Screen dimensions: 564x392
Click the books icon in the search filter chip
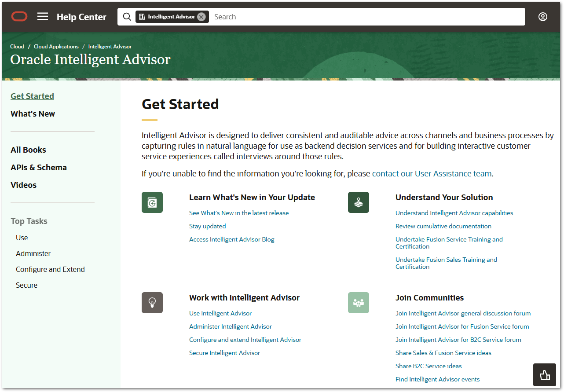pos(142,17)
